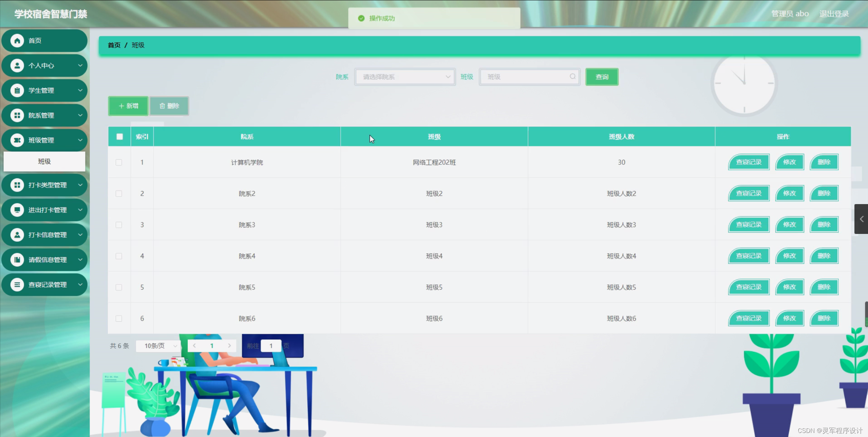This screenshot has width=868, height=437.
Task: Select the checkbox for row 4
Action: click(119, 256)
